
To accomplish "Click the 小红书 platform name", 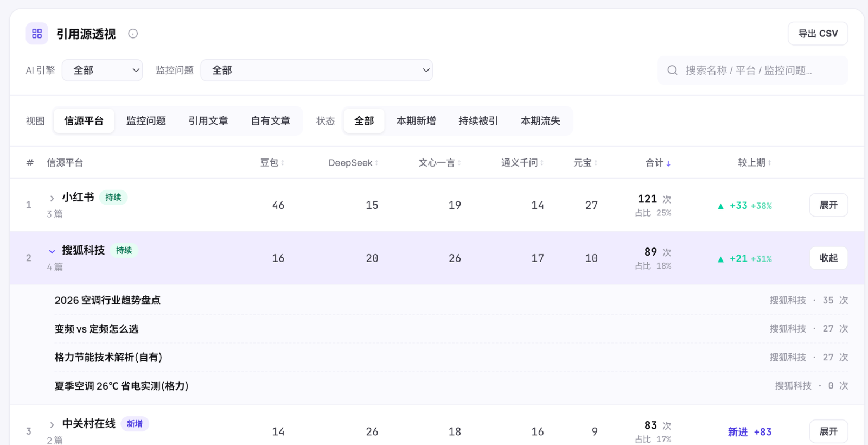I will click(78, 197).
